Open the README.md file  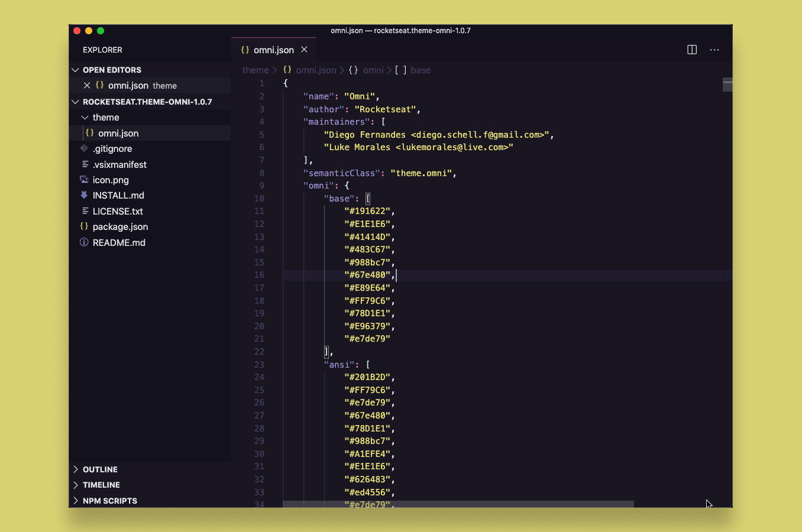click(x=118, y=242)
